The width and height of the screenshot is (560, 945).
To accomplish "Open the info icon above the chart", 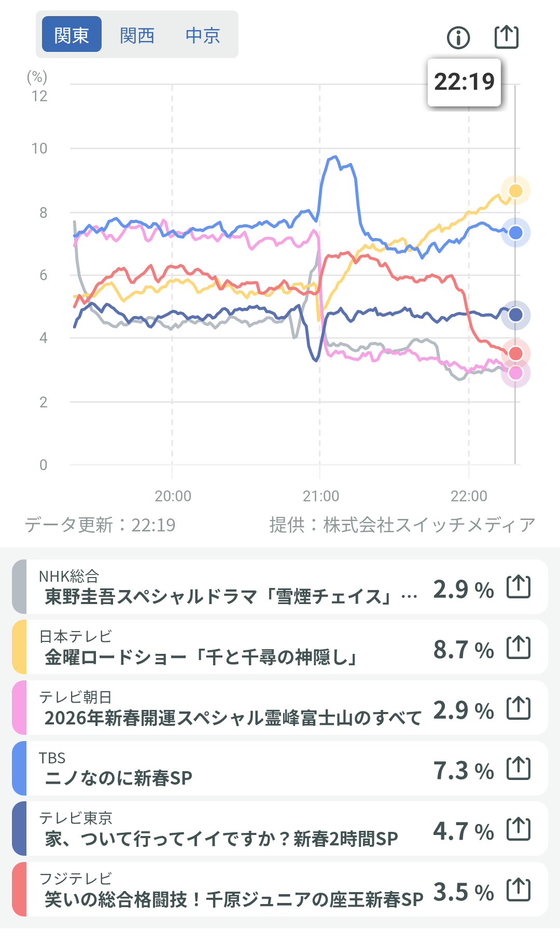I will [x=458, y=37].
